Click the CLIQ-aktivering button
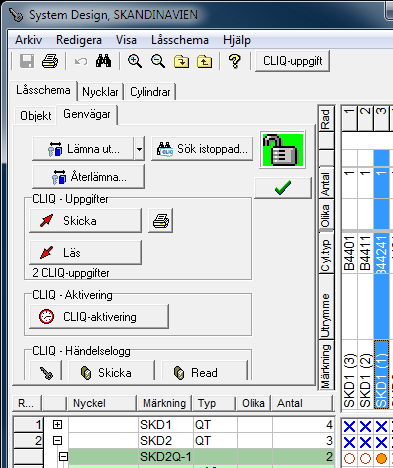 [x=99, y=317]
